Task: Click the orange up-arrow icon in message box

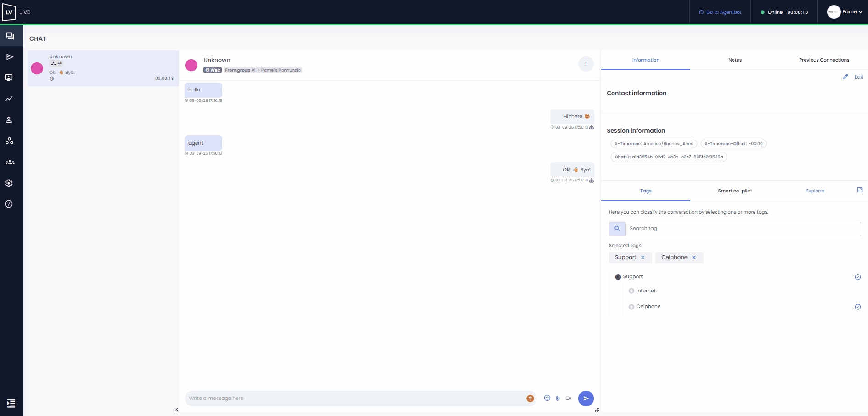Action: 530,399
